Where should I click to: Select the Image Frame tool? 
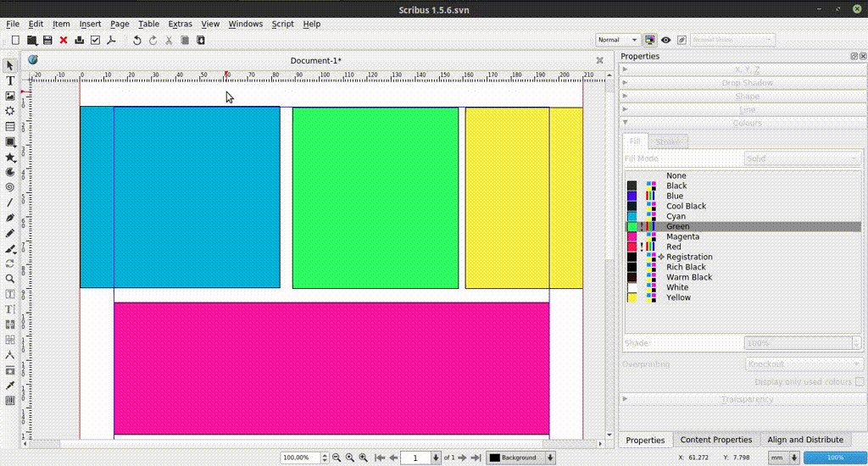click(10, 96)
